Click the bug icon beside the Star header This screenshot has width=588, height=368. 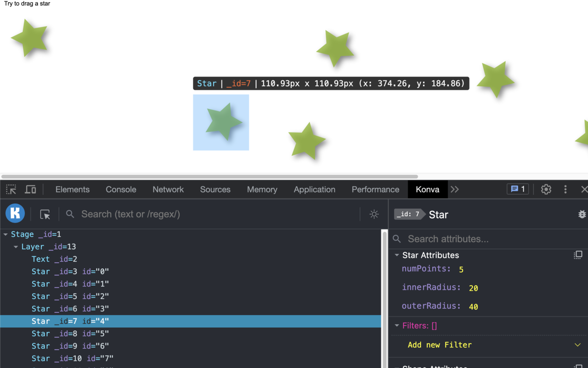pos(582,214)
